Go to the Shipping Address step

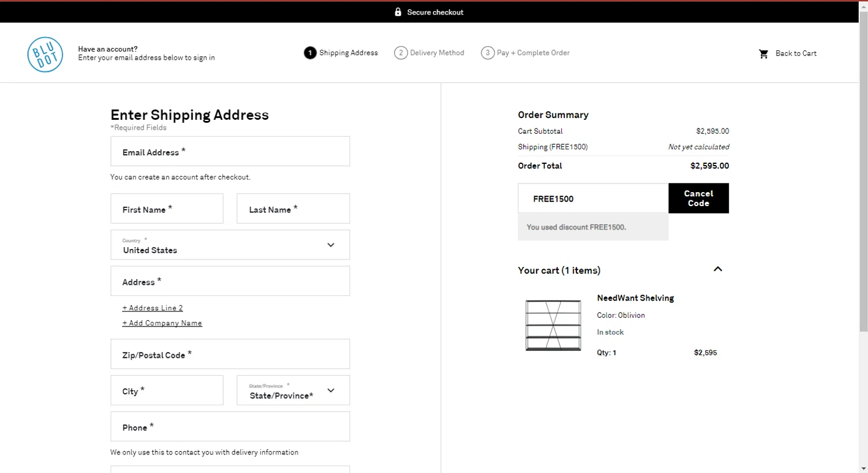348,53
